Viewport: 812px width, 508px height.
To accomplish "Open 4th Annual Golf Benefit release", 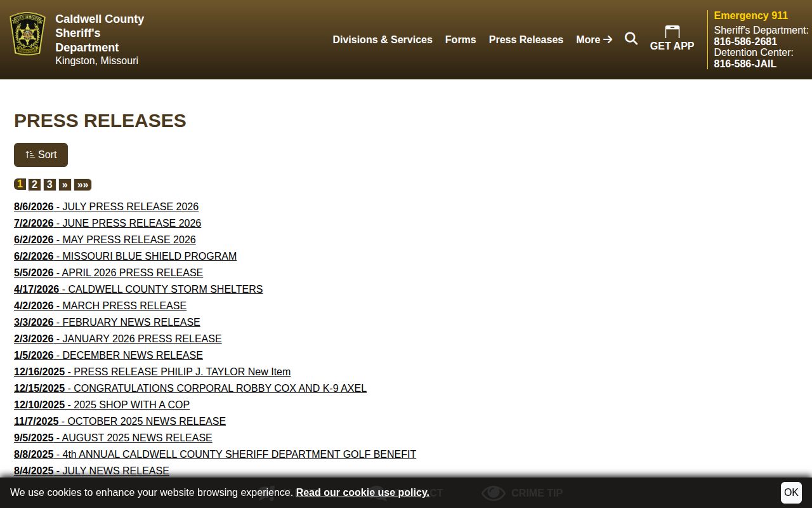I will pyautogui.click(x=215, y=454).
